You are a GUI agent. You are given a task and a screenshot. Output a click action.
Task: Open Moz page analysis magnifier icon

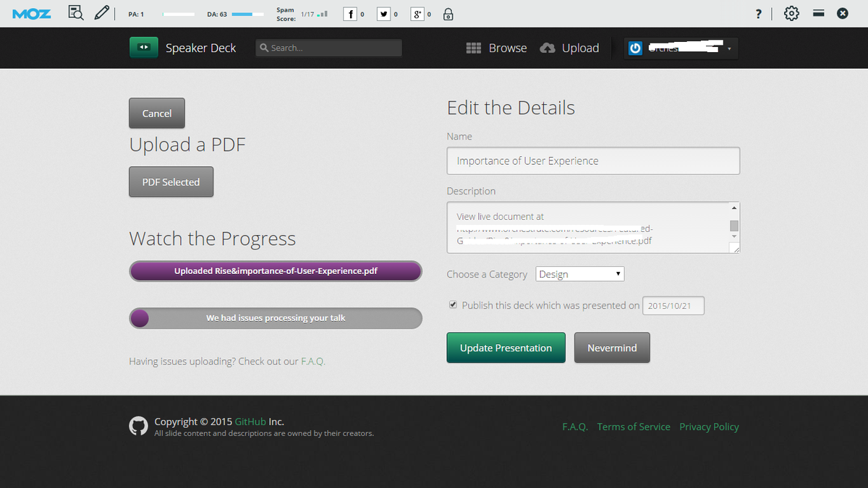(x=75, y=13)
